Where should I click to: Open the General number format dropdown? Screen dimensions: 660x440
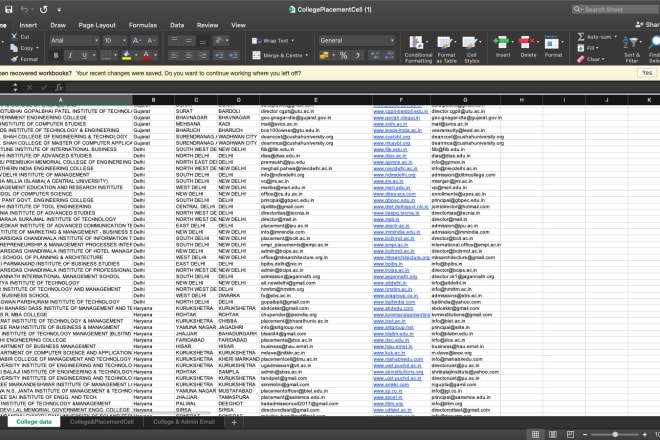point(357,40)
